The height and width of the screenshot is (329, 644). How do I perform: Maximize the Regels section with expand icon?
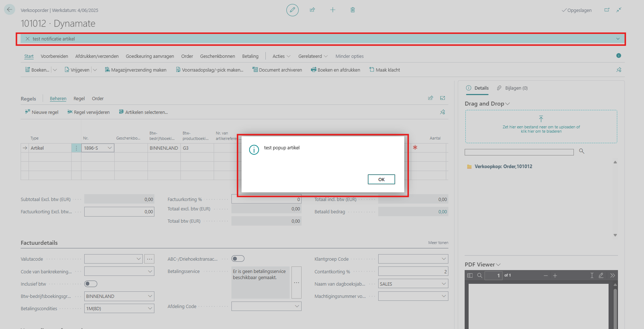443,98
